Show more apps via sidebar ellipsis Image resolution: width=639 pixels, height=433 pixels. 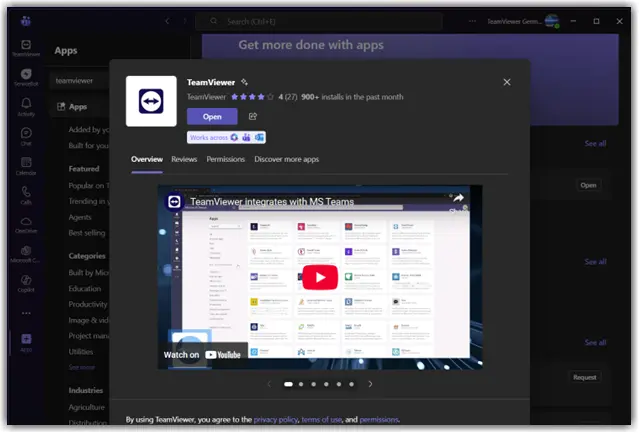coord(26,313)
